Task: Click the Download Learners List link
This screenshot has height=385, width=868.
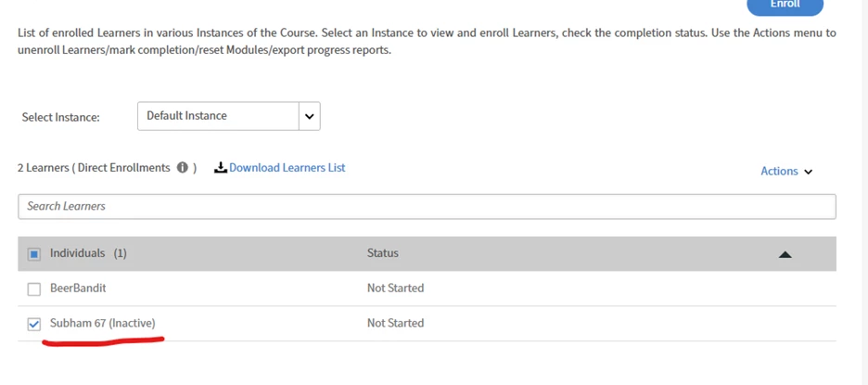Action: coord(287,168)
